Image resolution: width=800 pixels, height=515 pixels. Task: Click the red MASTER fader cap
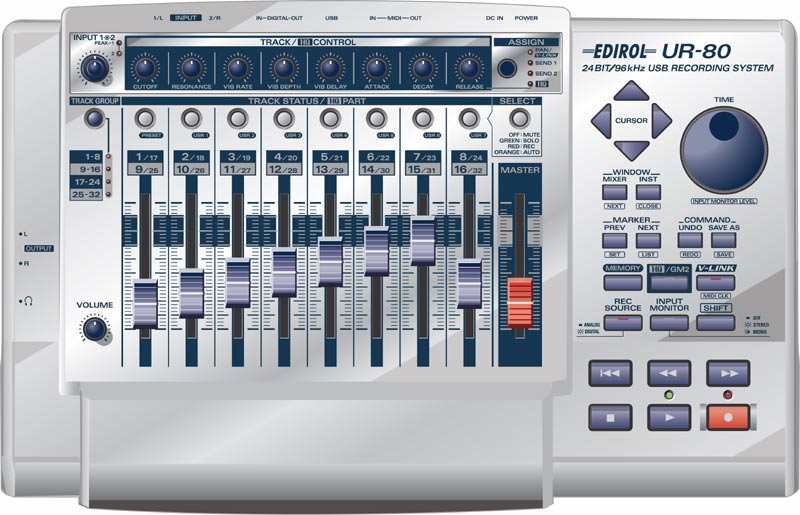click(x=520, y=302)
